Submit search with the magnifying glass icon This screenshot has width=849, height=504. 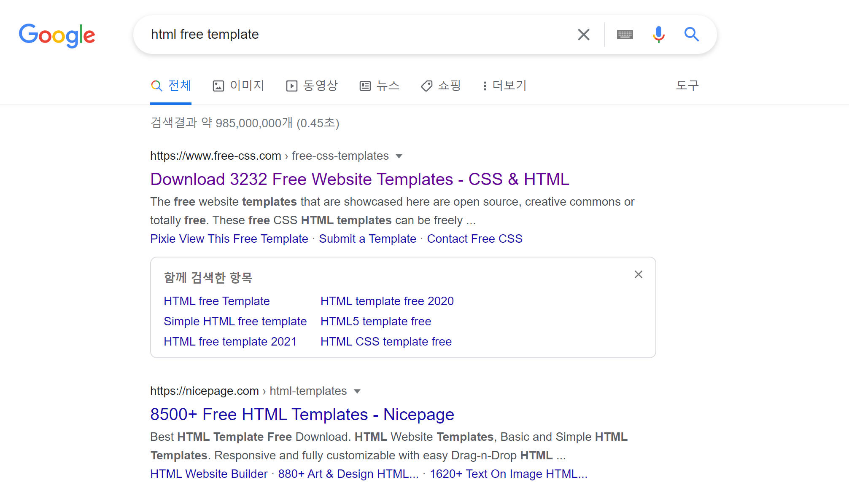point(692,35)
